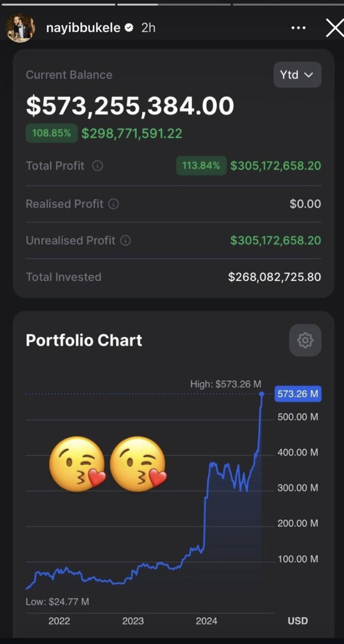Tap the verified badge next to nayibbukele
The width and height of the screenshot is (344, 644).
129,28
